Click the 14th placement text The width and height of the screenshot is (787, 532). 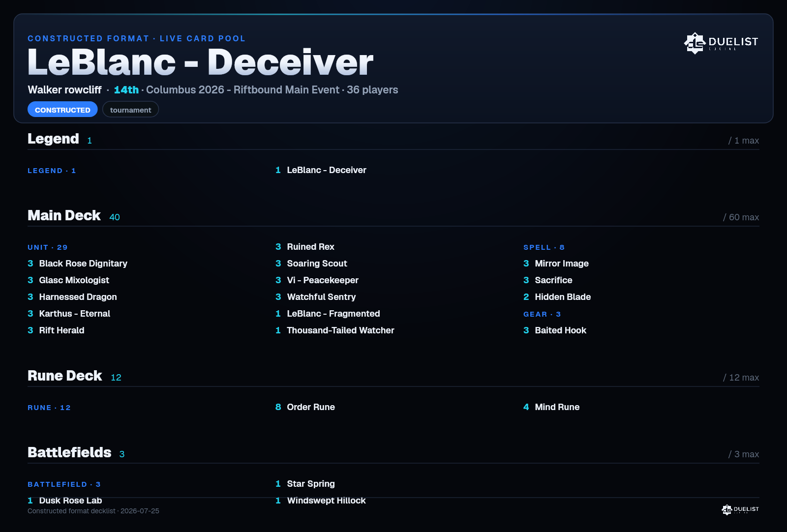coord(126,90)
